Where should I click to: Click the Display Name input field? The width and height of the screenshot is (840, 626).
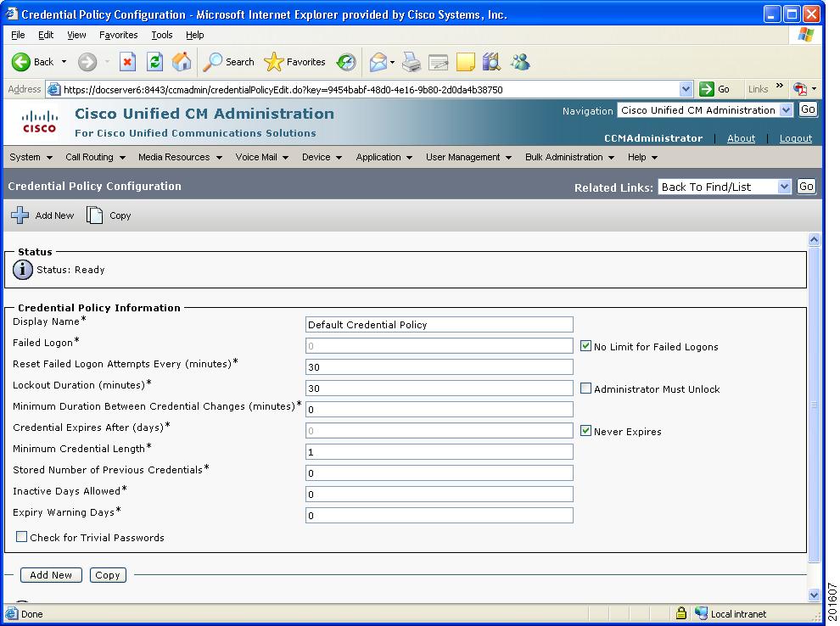[440, 325]
